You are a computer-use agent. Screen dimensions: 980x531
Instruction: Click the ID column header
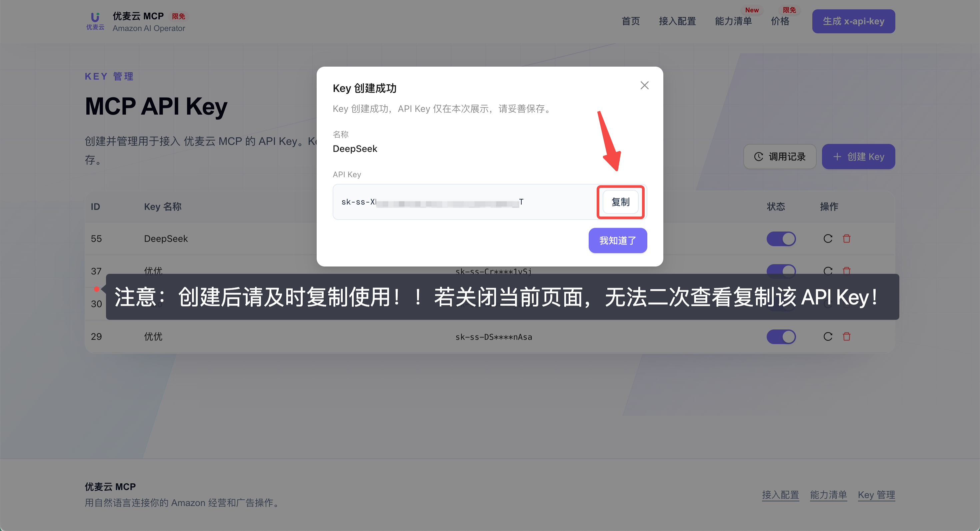coord(95,207)
